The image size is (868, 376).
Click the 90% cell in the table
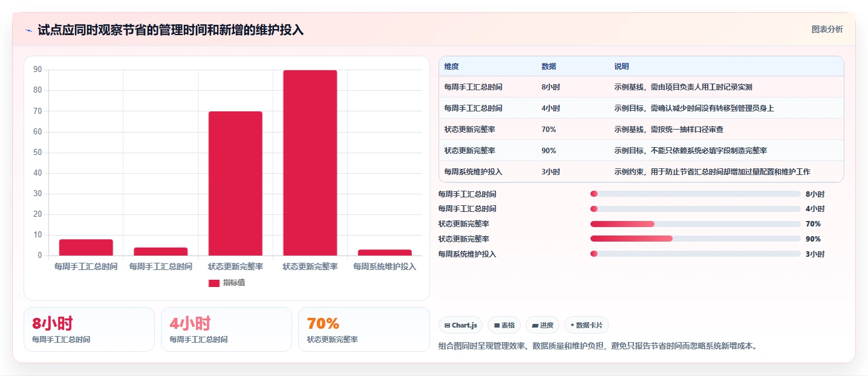pyautogui.click(x=549, y=151)
